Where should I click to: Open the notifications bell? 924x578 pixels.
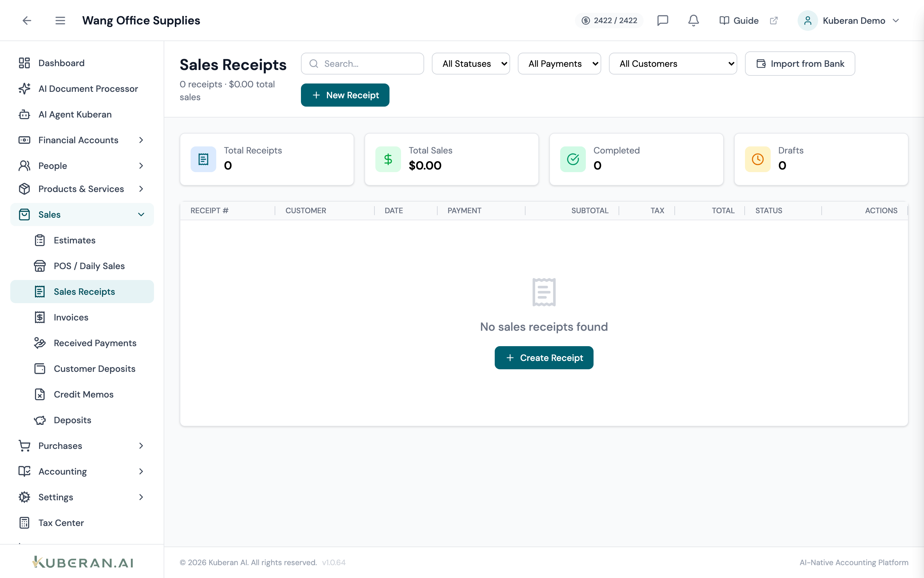(x=693, y=20)
